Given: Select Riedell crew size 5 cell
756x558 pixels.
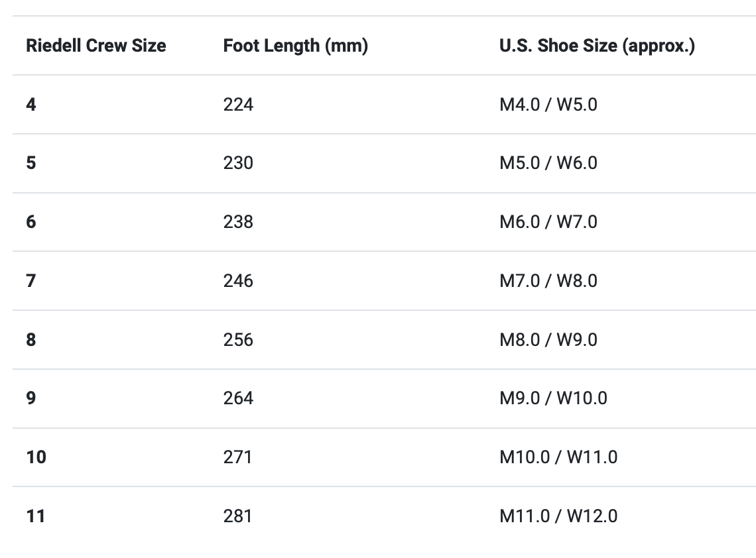Looking at the screenshot, I should (x=31, y=163).
